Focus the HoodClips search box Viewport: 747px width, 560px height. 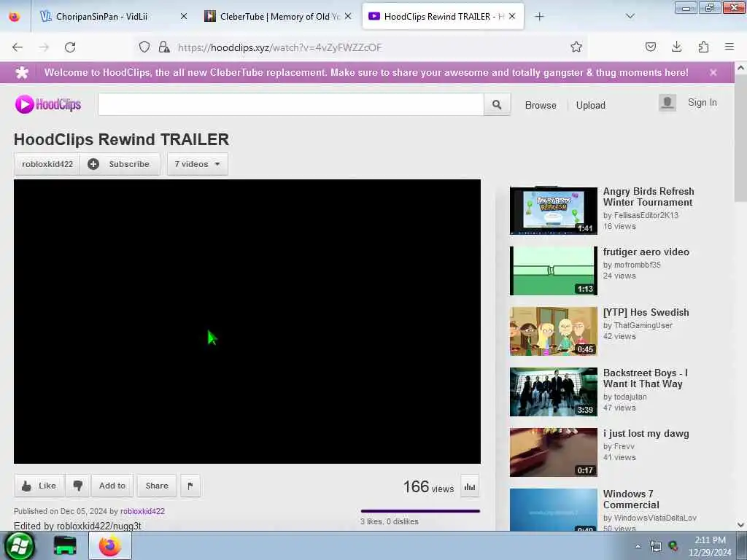point(291,104)
